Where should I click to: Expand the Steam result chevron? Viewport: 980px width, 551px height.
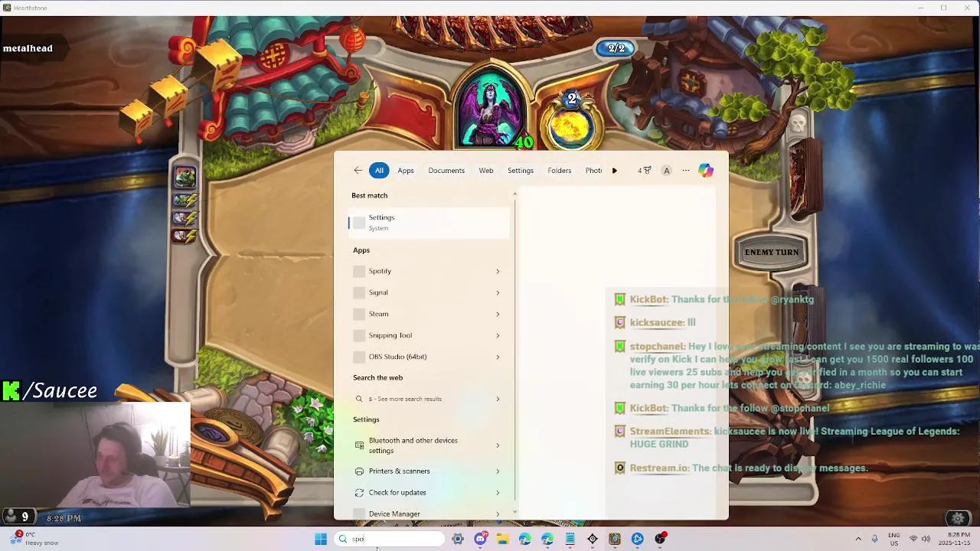(498, 314)
